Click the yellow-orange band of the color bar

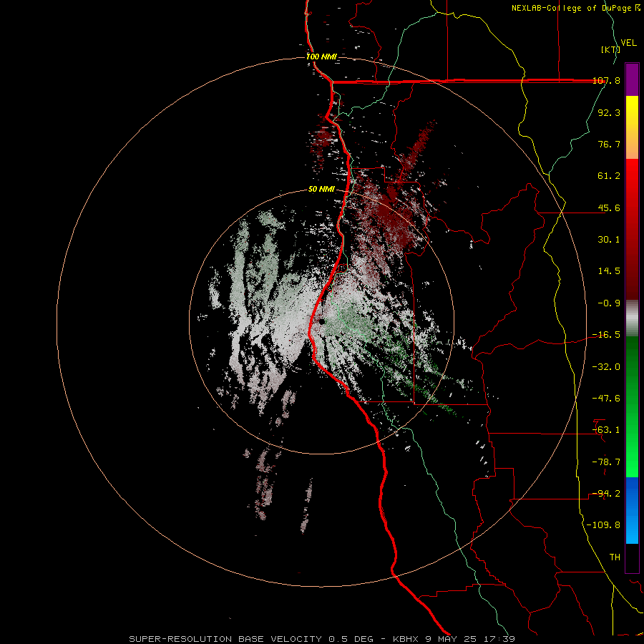pyautogui.click(x=632, y=127)
